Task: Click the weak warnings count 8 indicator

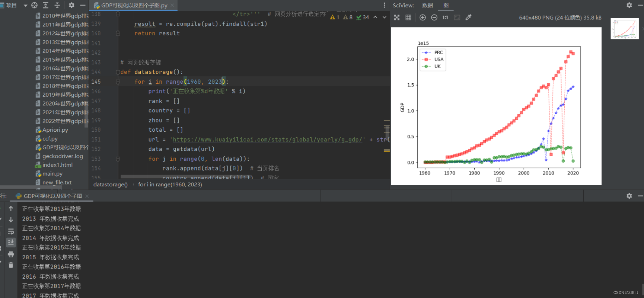Action: click(348, 17)
